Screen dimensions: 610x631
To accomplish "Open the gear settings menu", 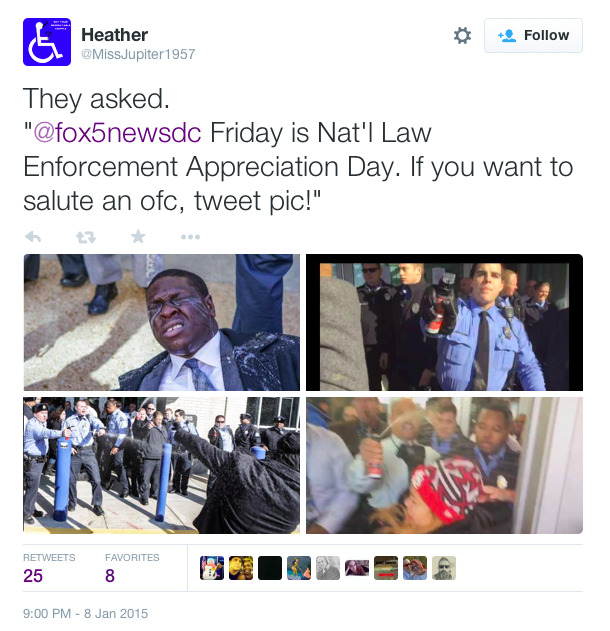I will tap(462, 35).
